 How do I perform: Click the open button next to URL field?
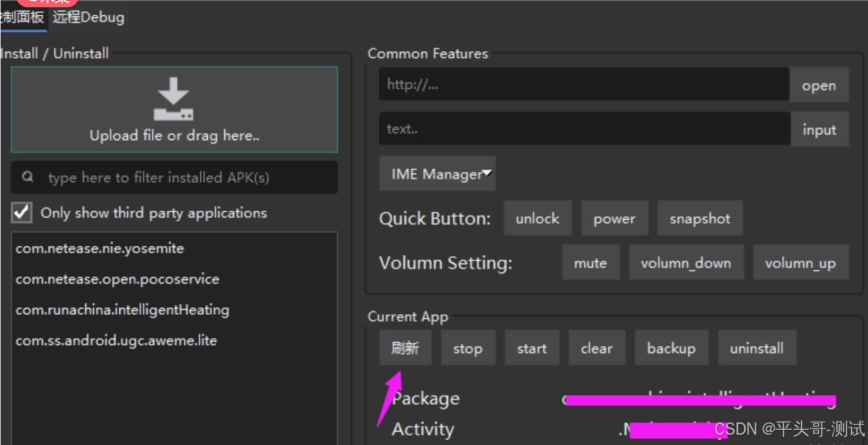pyautogui.click(x=819, y=85)
